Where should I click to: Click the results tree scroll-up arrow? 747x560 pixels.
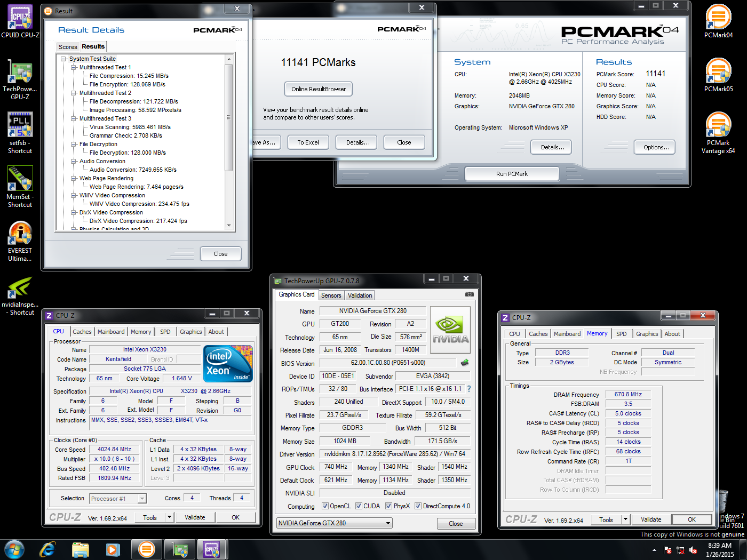pos(229,59)
